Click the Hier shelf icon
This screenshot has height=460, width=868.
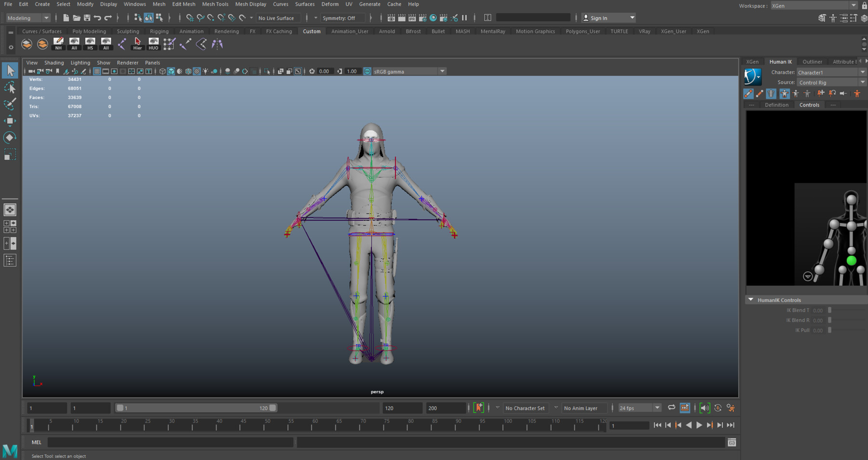pyautogui.click(x=137, y=44)
